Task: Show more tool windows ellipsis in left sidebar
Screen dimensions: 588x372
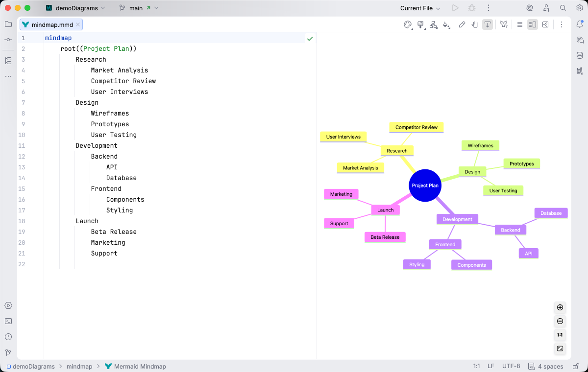Action: (x=8, y=76)
